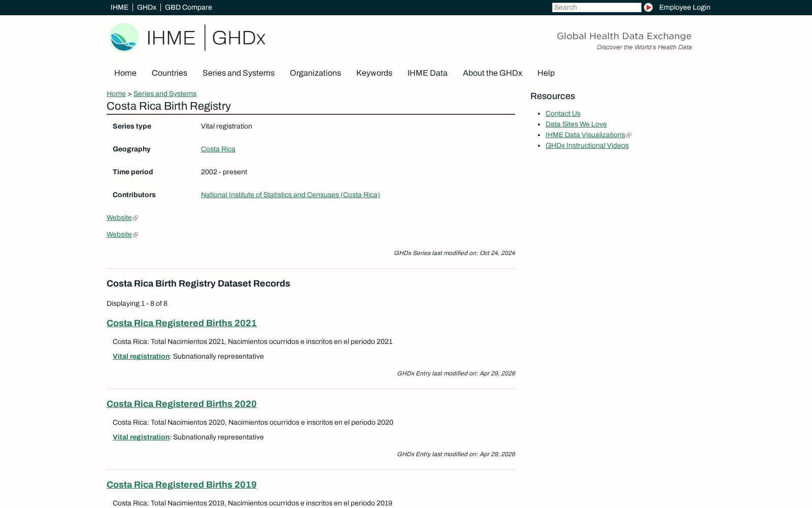
Task: Open GBD Compare link in top bar
Action: click(x=188, y=7)
